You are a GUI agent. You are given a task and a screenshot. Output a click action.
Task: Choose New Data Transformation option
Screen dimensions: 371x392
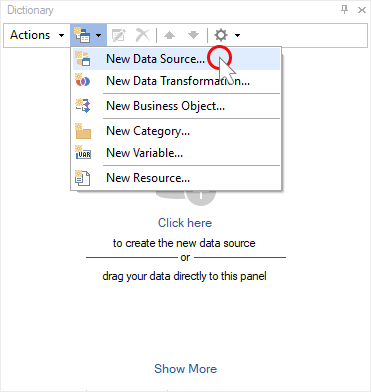176,81
